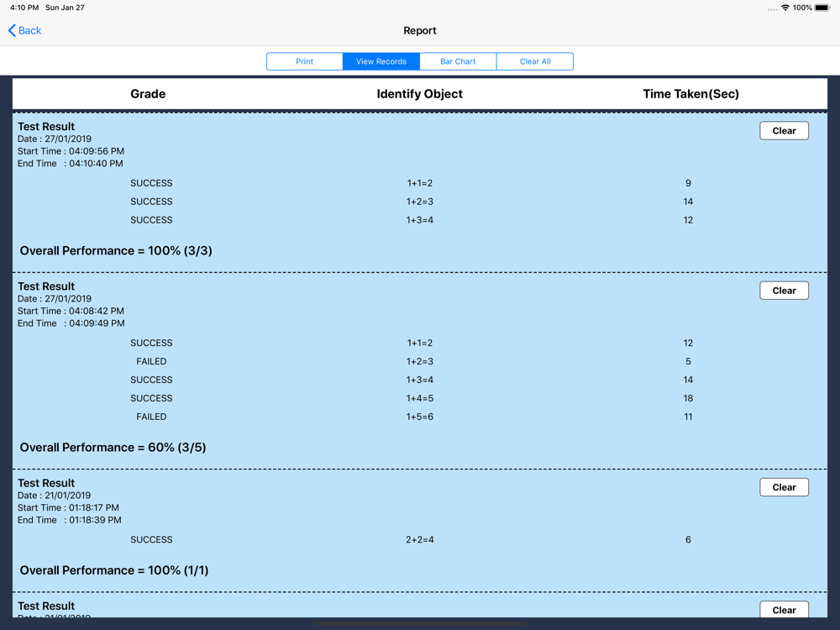Screen dimensions: 840x630
Task: Click the partially visible bottom Clear button
Action: coord(784,609)
